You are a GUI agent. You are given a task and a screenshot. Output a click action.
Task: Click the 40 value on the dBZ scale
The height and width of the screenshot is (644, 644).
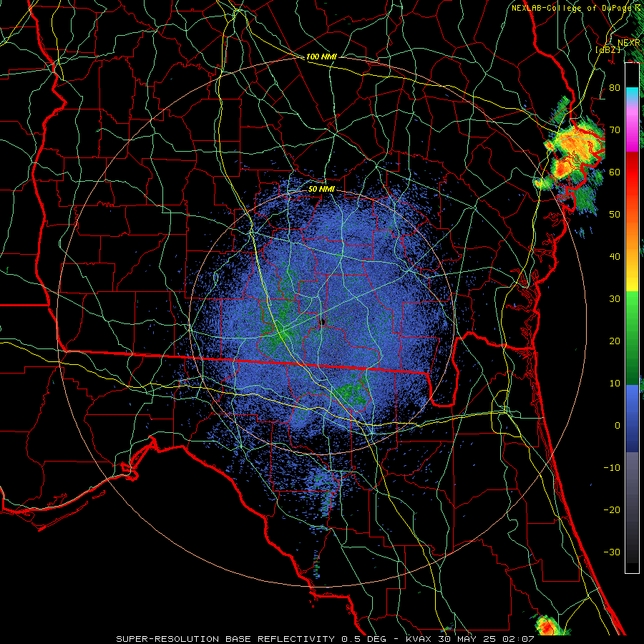coord(615,257)
